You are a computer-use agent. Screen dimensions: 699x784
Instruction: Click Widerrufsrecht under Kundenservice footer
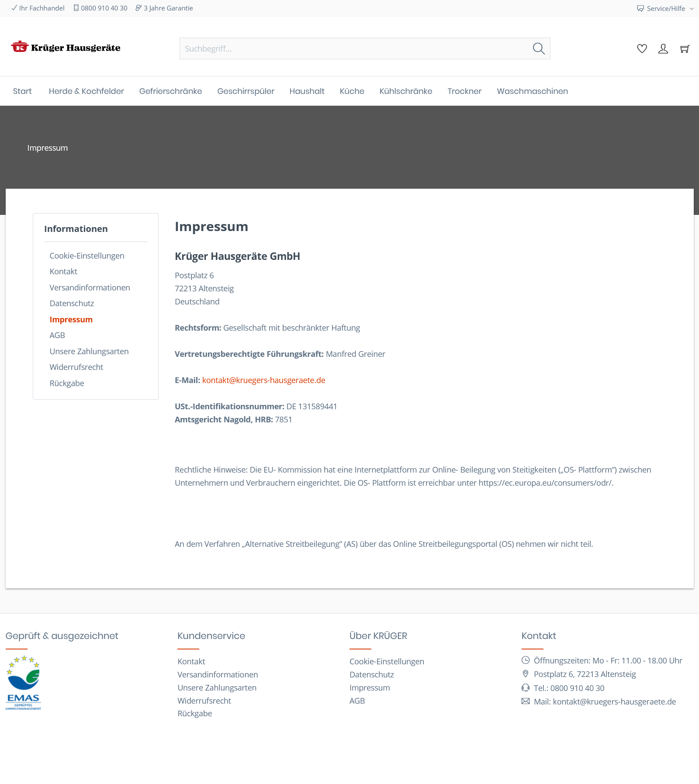[x=204, y=701]
